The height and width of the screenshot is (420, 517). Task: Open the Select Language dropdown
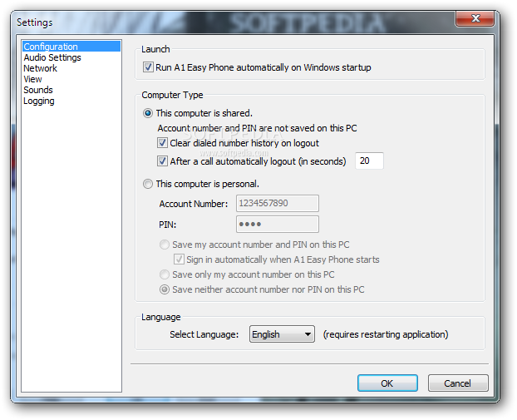tap(282, 334)
